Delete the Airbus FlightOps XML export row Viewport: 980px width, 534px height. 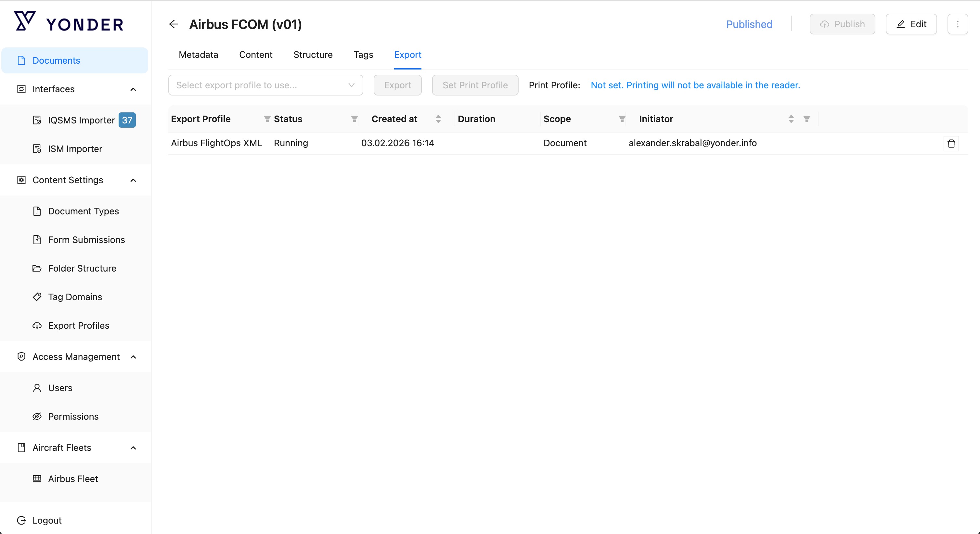point(951,143)
